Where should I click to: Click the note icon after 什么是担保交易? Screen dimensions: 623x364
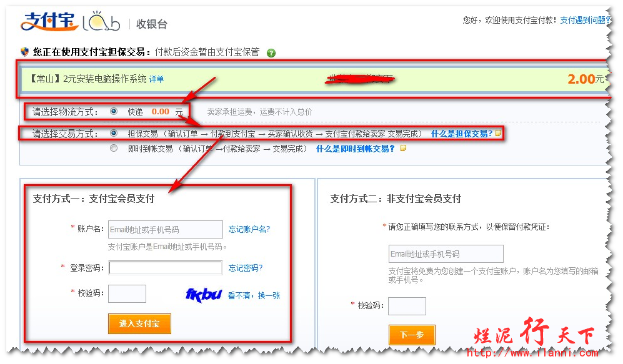point(498,133)
